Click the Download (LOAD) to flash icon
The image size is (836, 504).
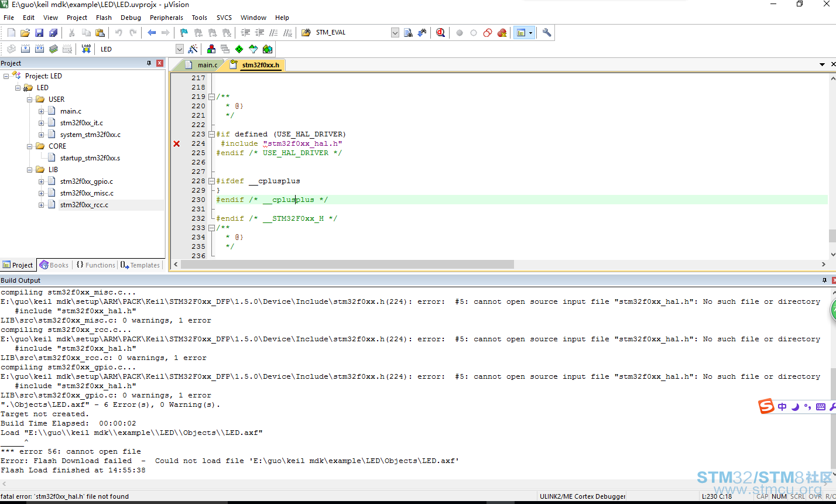(86, 49)
